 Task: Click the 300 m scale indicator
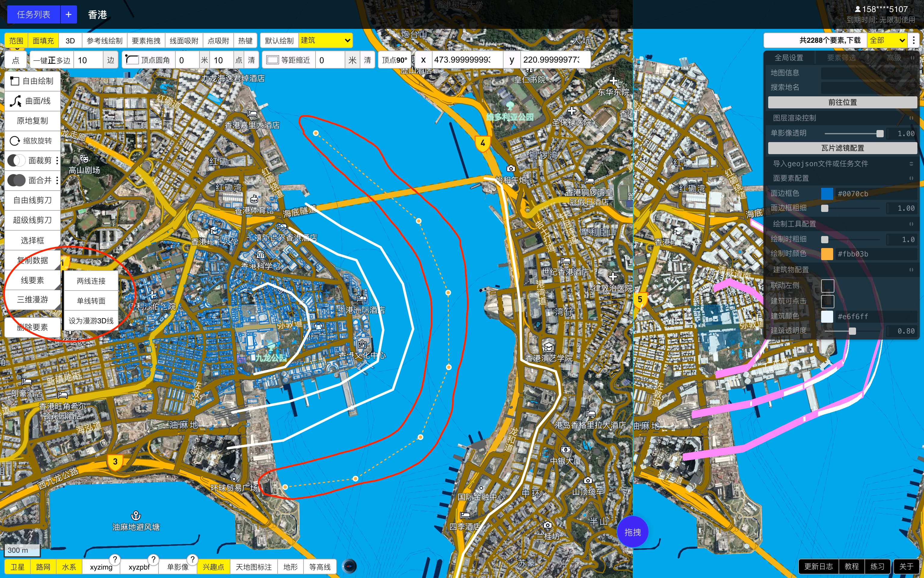pyautogui.click(x=22, y=550)
